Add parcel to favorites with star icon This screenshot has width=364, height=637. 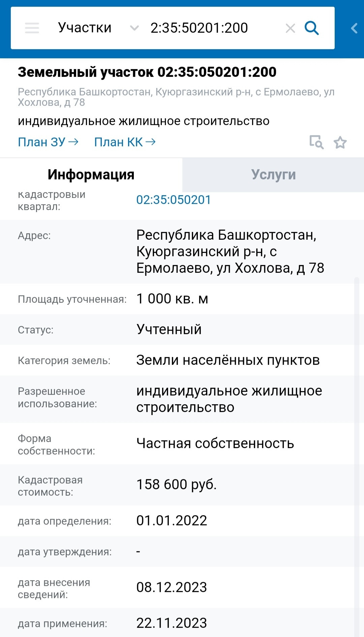[x=340, y=143]
